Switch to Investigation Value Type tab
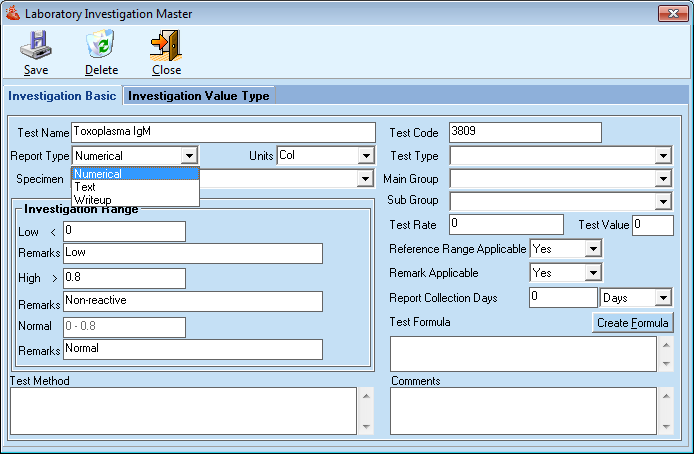Viewport: 694px width, 454px height. [198, 96]
